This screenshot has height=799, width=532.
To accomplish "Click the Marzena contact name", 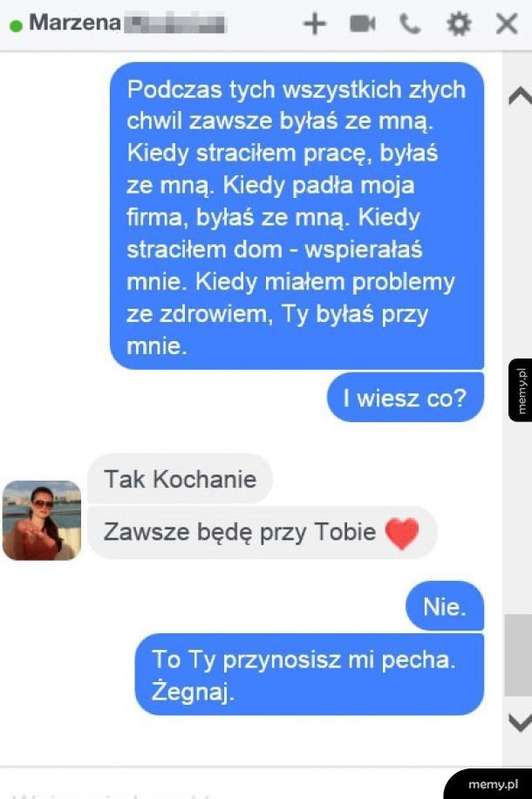I will [75, 23].
